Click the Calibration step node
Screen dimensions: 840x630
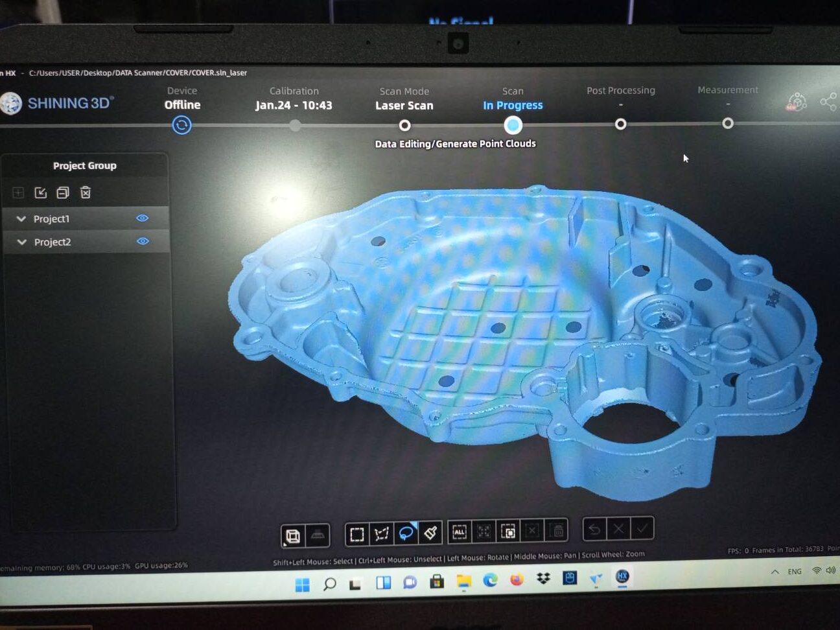(x=295, y=125)
